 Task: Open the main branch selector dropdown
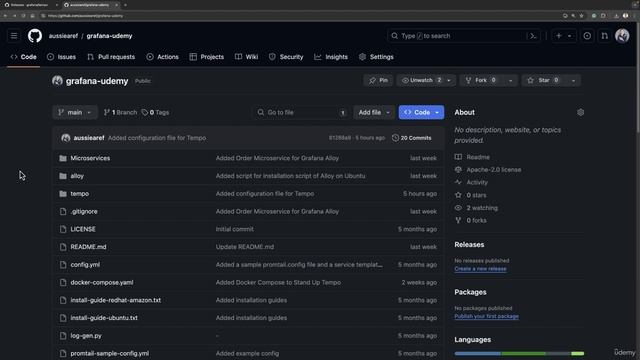pos(75,112)
